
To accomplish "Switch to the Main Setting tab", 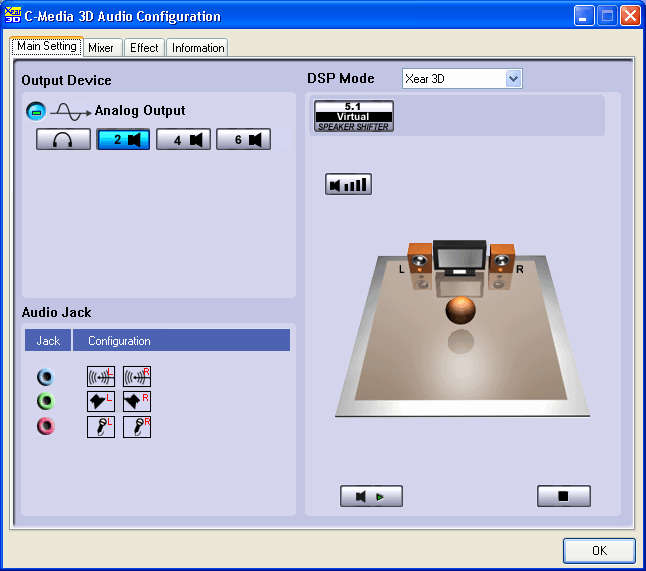I will click(x=47, y=46).
